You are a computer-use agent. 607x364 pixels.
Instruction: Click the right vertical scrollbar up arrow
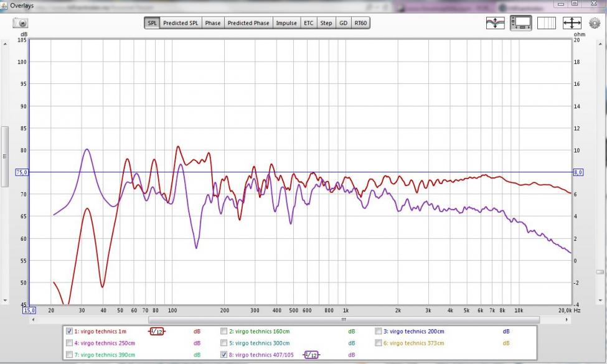(x=600, y=44)
